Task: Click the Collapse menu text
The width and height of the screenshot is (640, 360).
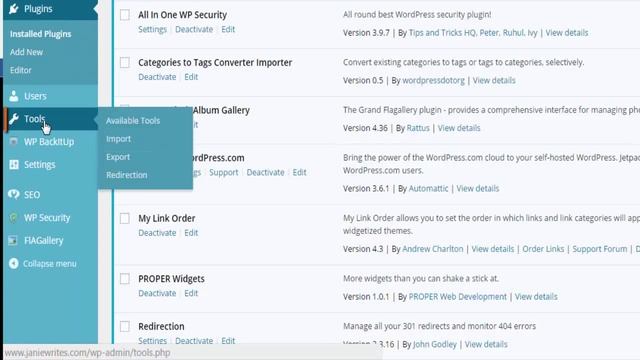Action: coord(49,264)
